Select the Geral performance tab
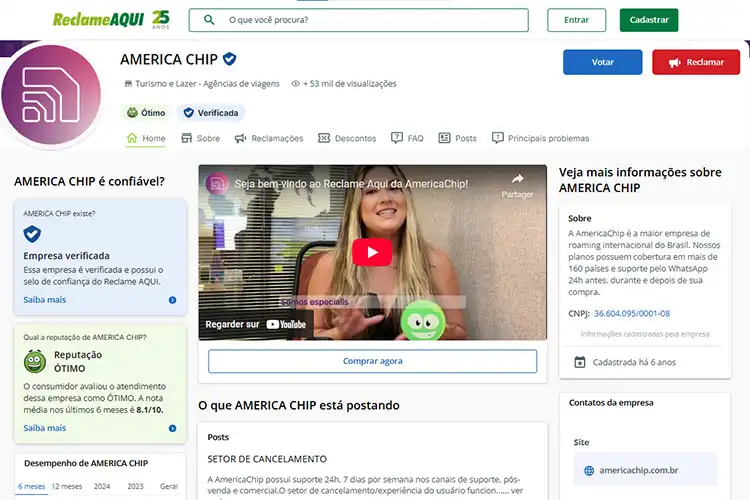750x500 pixels. 169,486
